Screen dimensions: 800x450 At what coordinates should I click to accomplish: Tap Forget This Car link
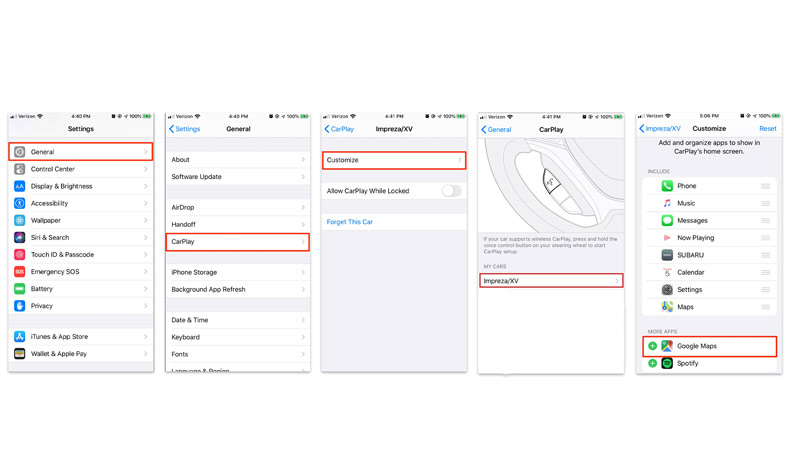click(x=349, y=222)
